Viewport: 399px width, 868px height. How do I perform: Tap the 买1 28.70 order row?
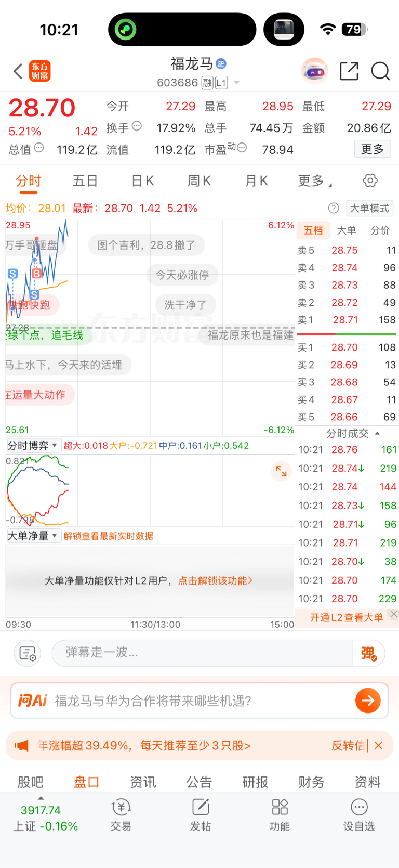347,347
